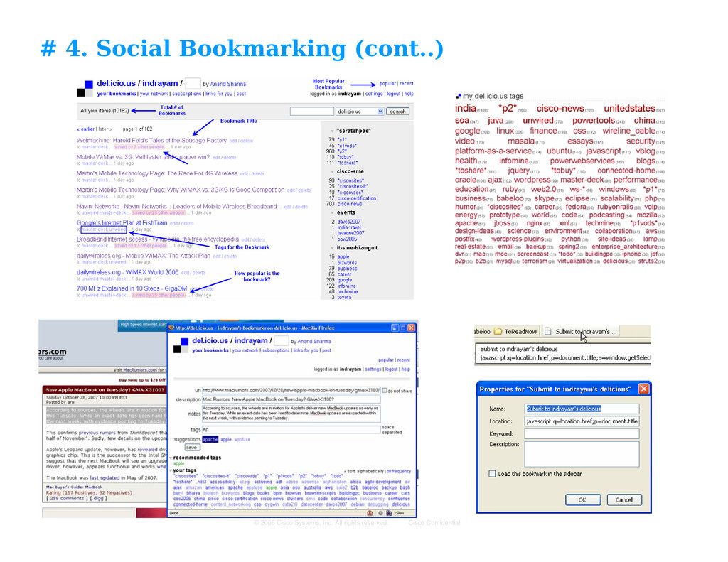Viewport: 728px width, 562px height.
Task: Click the 'Anand Sharma' author link beside 'All your items'
Action: click(228, 84)
